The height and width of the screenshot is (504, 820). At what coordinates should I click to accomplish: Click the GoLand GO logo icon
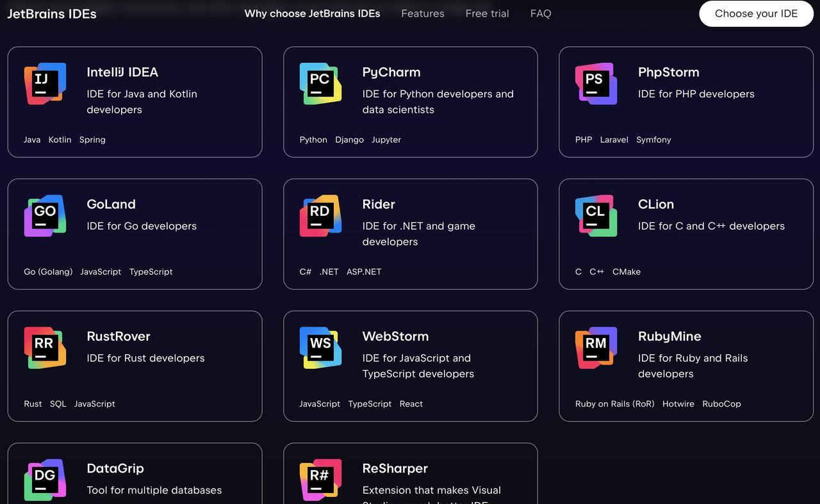(45, 216)
